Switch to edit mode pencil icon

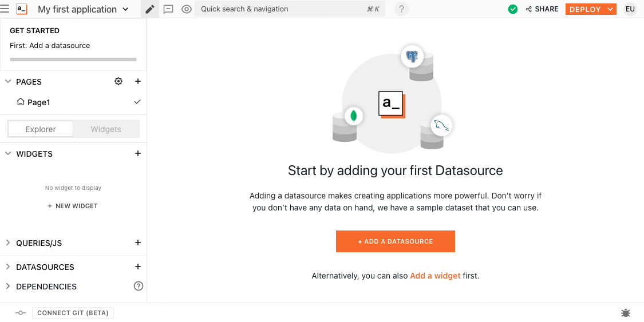pos(149,9)
